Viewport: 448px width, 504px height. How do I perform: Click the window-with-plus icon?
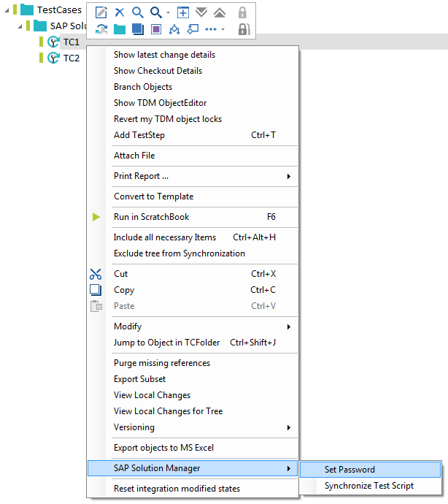tap(182, 12)
